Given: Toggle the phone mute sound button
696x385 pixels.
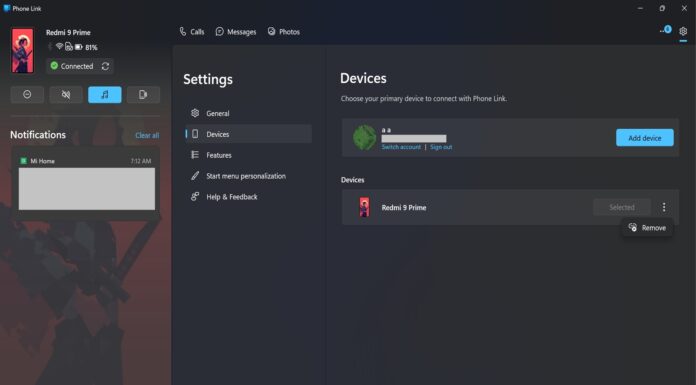Looking at the screenshot, I should tap(66, 95).
